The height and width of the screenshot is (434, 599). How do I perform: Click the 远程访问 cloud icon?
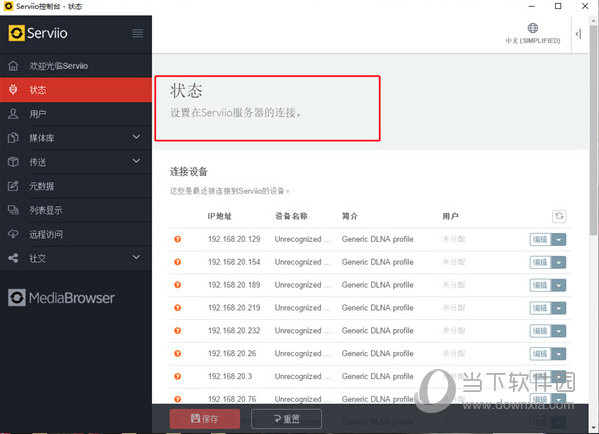13,234
